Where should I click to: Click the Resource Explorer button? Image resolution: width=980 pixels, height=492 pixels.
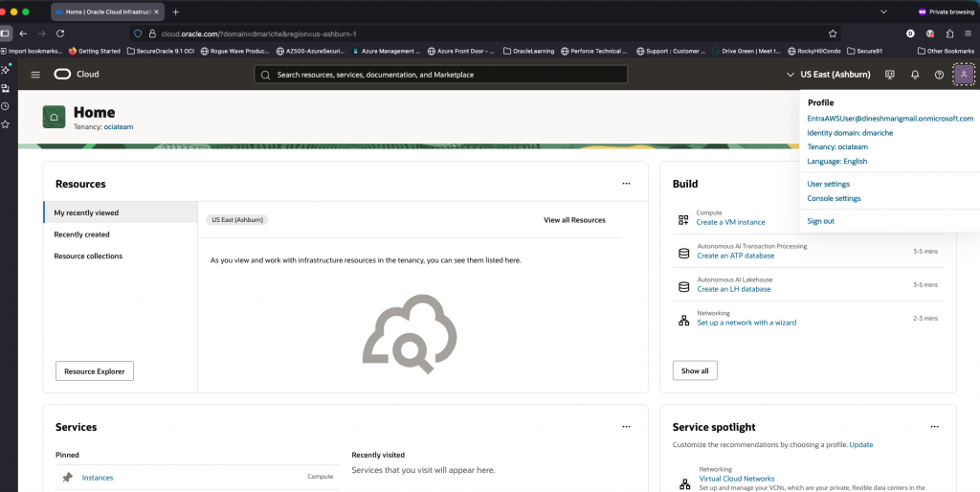click(x=94, y=371)
